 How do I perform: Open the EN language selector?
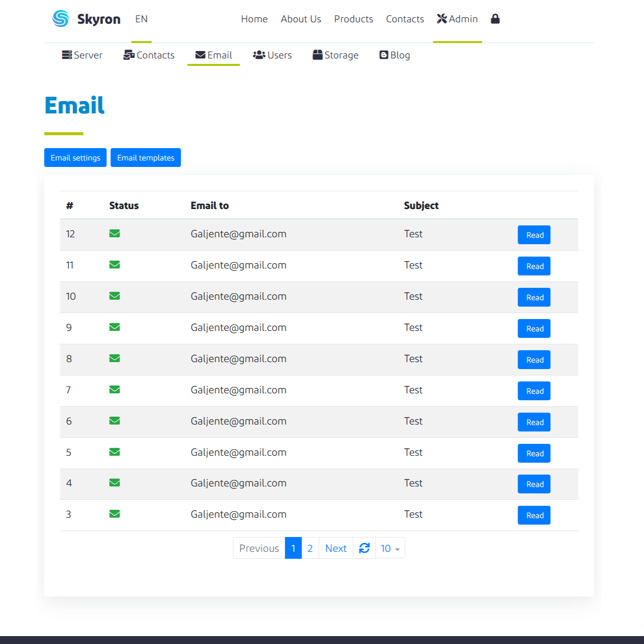coord(141,19)
